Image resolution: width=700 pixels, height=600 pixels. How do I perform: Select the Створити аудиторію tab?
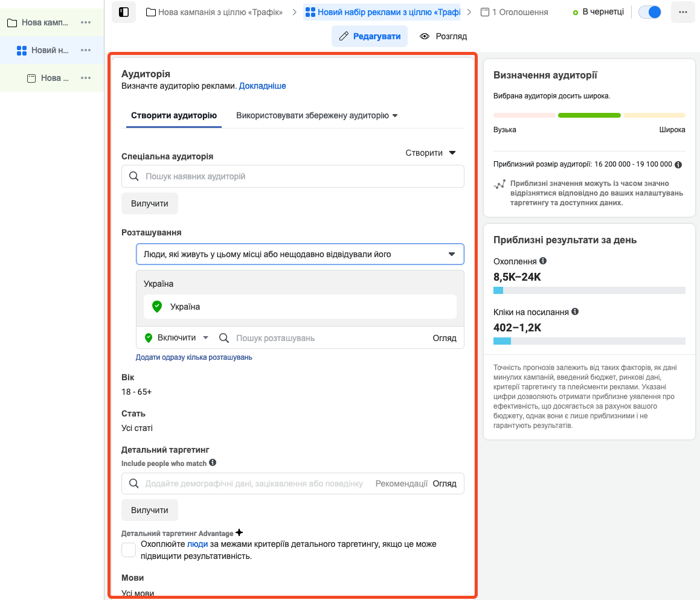(x=174, y=115)
